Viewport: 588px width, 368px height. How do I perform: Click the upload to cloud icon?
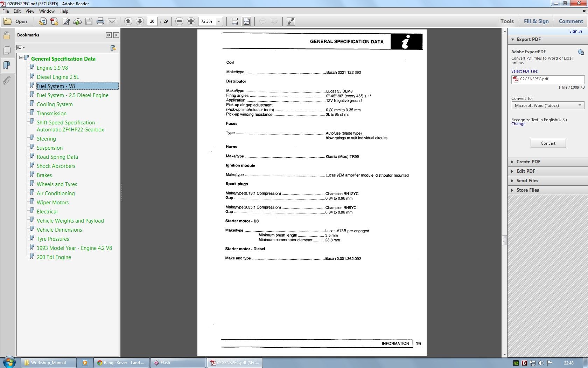tap(77, 21)
